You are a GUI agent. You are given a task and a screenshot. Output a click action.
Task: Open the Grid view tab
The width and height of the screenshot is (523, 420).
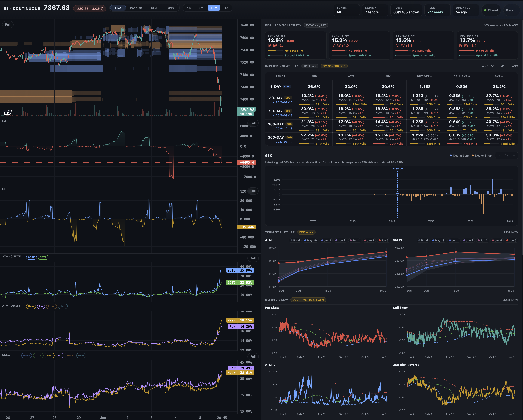pyautogui.click(x=154, y=8)
